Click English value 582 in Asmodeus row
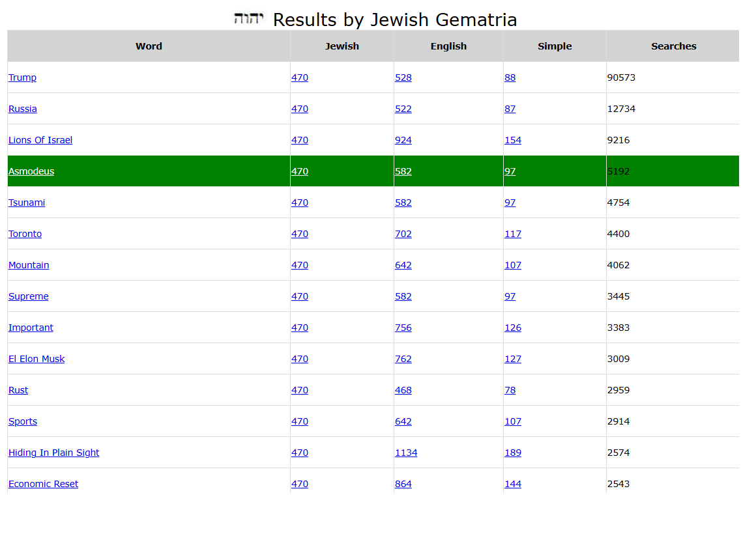This screenshot has width=756, height=534. (403, 171)
